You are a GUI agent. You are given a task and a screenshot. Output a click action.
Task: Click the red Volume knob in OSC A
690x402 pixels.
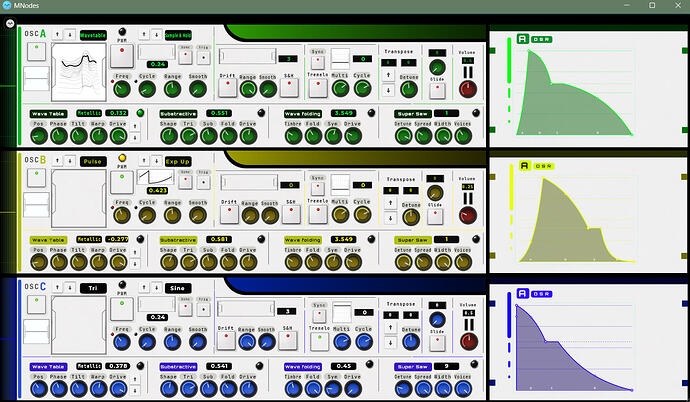click(468, 89)
